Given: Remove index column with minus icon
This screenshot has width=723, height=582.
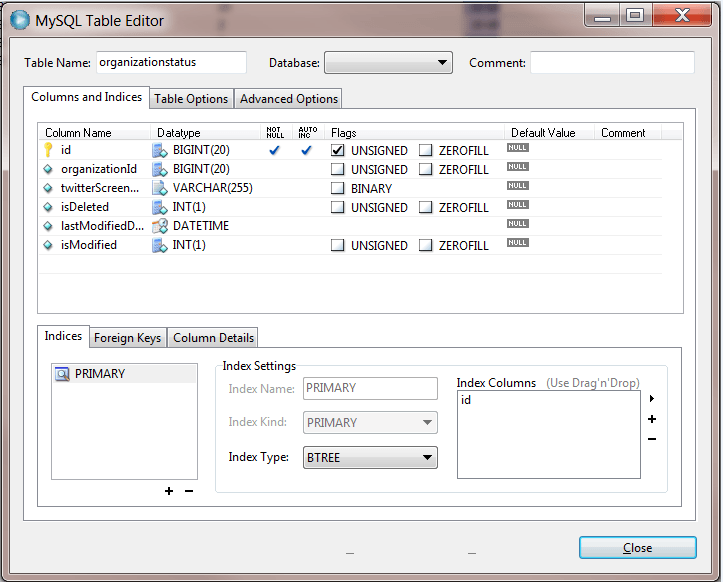Looking at the screenshot, I should click(652, 439).
